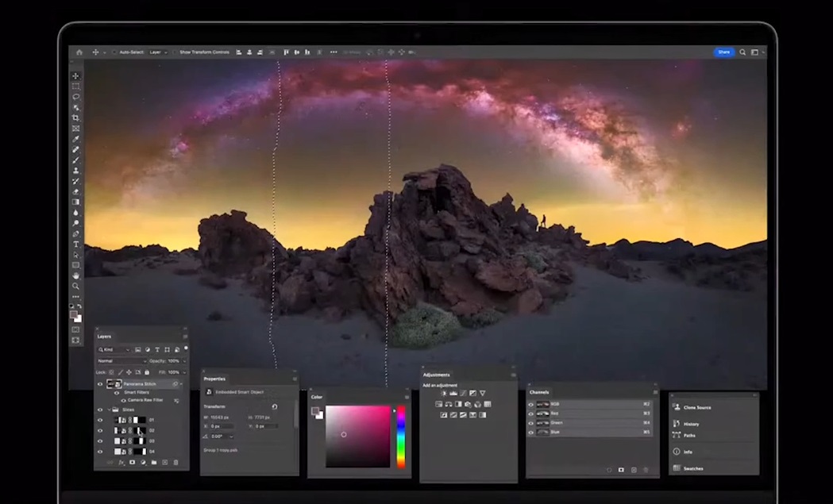Viewport: 833px width, 504px height.
Task: Collapse Panorama Stitch smart filters arrow
Action: pyautogui.click(x=181, y=384)
